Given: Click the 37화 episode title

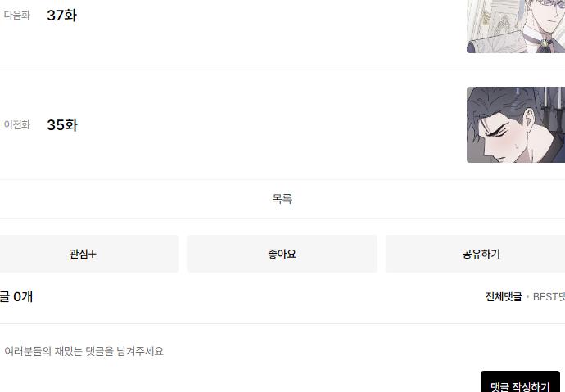Looking at the screenshot, I should [x=61, y=16].
